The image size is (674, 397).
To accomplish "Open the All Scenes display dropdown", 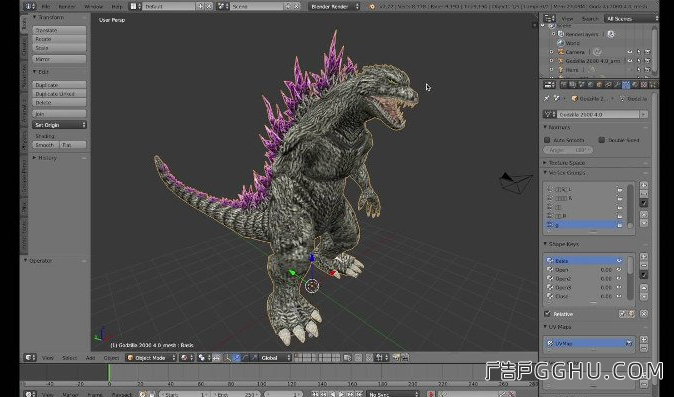I will (x=631, y=18).
